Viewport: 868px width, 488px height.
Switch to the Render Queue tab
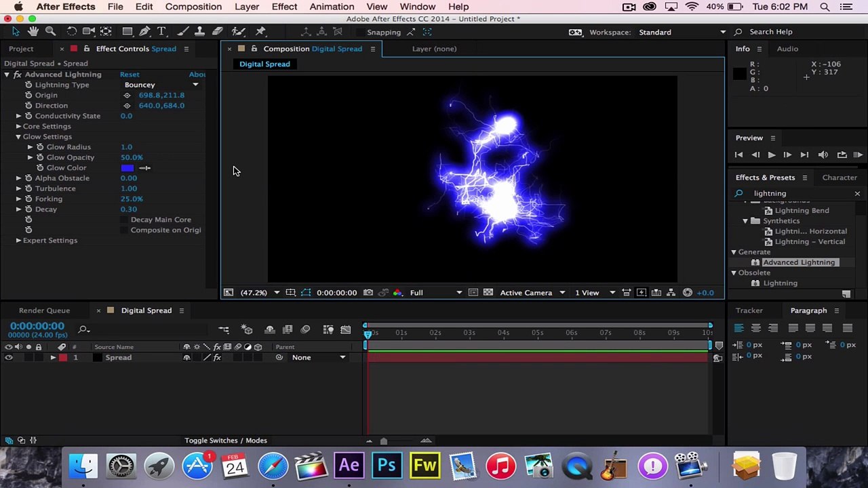[x=44, y=310]
